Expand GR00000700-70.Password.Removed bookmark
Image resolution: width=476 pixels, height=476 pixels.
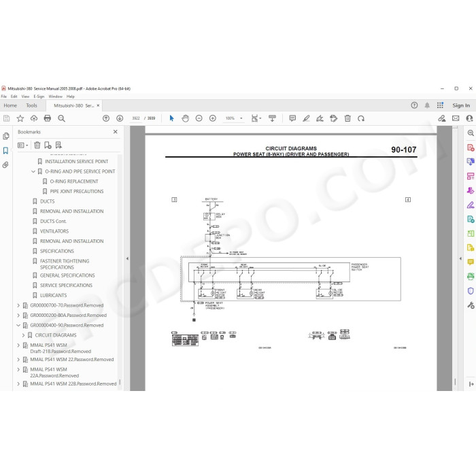coord(18,305)
